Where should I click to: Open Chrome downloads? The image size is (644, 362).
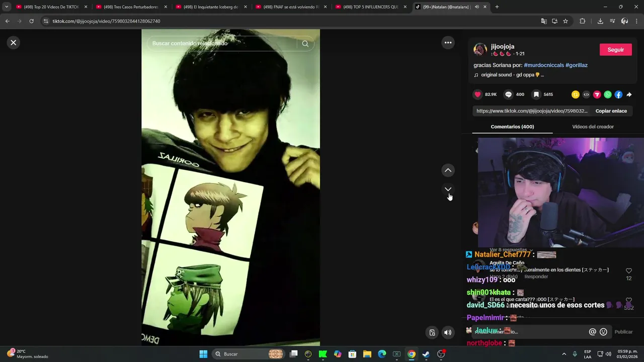point(600,21)
